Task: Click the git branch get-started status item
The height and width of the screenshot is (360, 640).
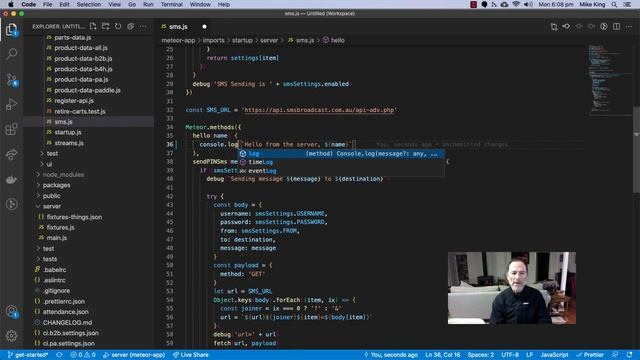Action: tap(28, 355)
